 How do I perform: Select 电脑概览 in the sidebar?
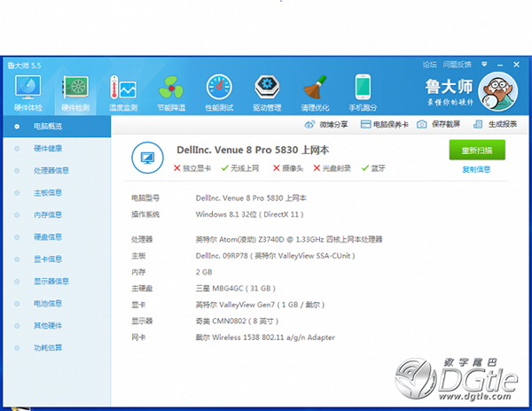(x=57, y=127)
